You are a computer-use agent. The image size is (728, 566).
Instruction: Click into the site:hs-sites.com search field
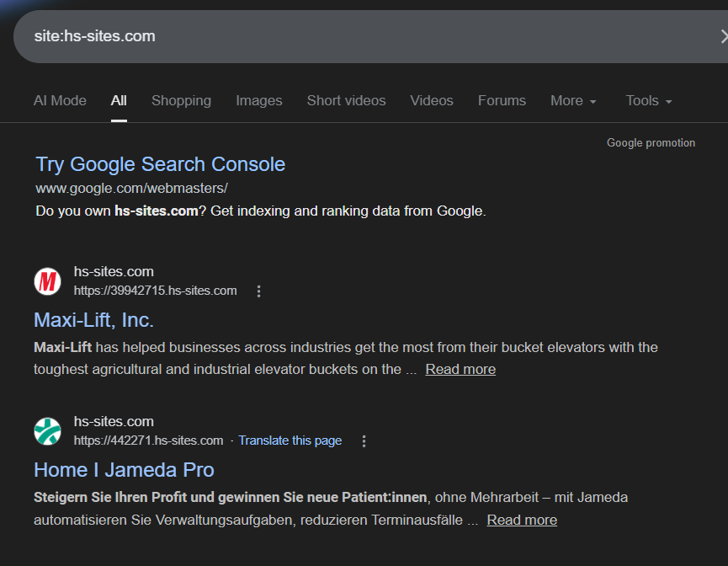[337, 36]
